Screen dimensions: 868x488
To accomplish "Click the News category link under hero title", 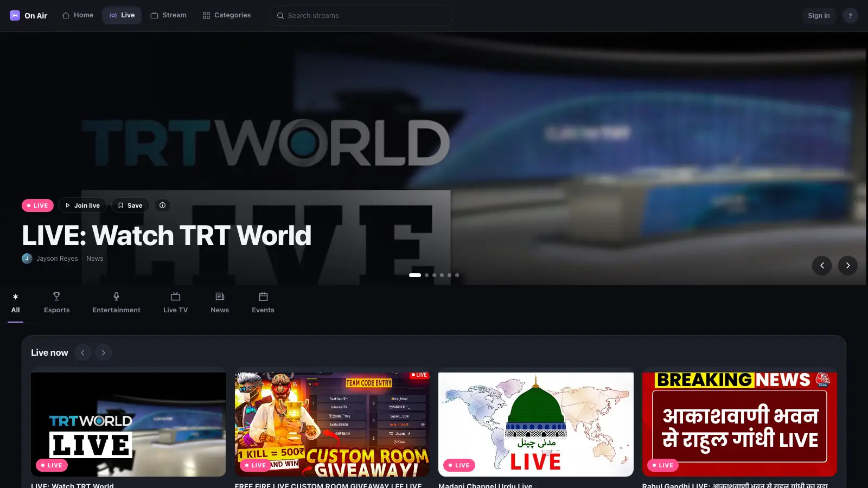I will click(x=94, y=259).
